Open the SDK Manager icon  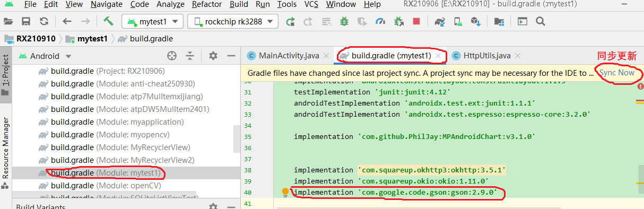pyautogui.click(x=476, y=22)
